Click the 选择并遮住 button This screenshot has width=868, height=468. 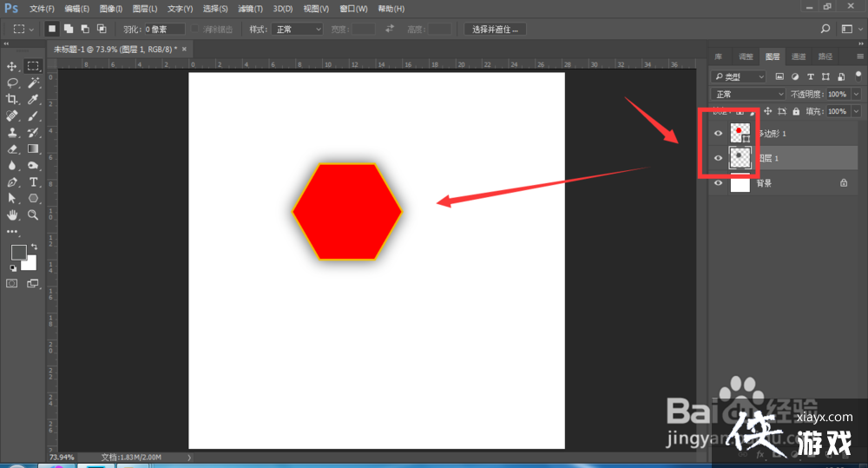(496, 29)
